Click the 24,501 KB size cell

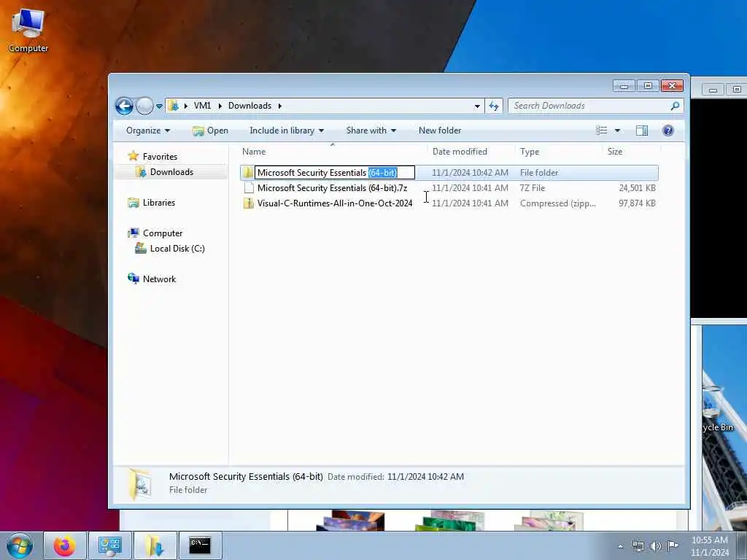pyautogui.click(x=637, y=188)
